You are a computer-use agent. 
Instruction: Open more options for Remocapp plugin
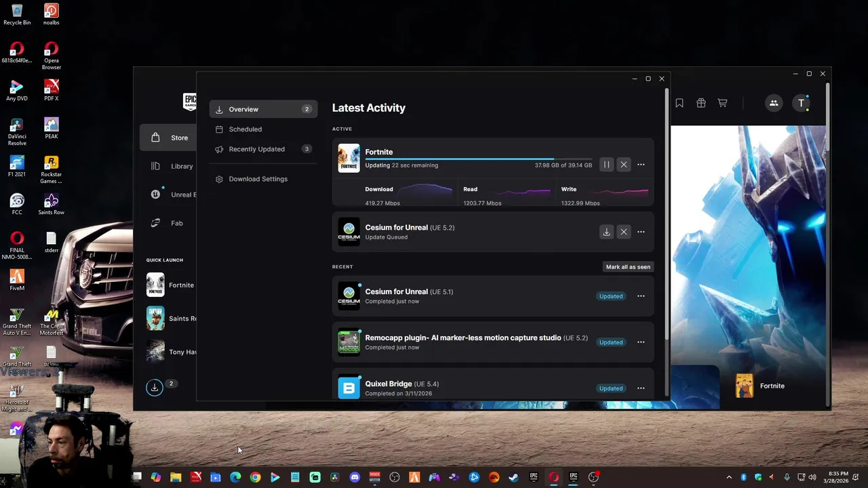(x=641, y=342)
